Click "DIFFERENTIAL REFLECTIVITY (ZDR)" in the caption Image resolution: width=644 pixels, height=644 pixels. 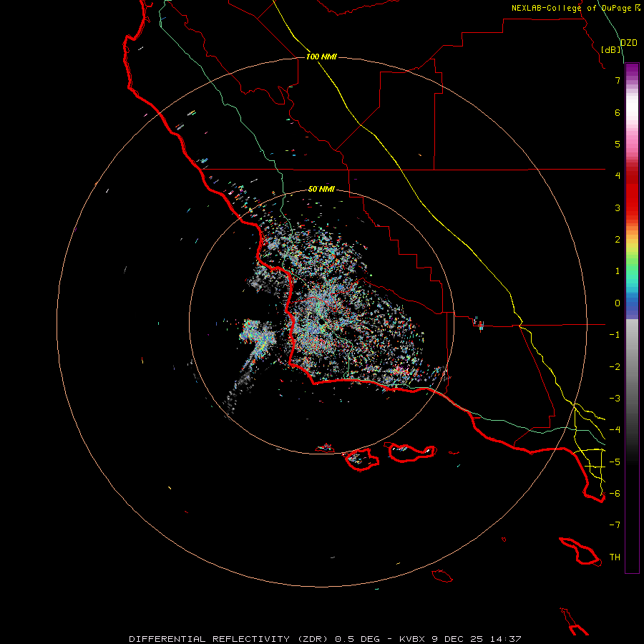(x=230, y=639)
